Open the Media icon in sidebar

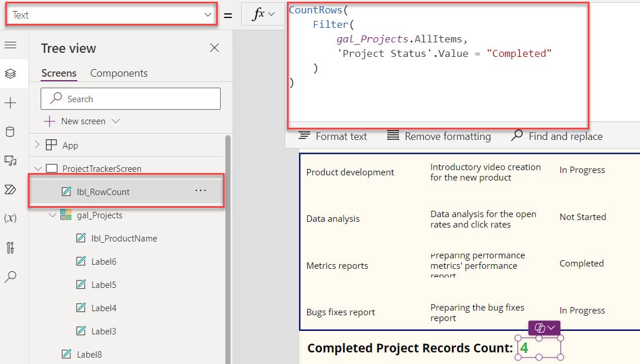coord(10,160)
